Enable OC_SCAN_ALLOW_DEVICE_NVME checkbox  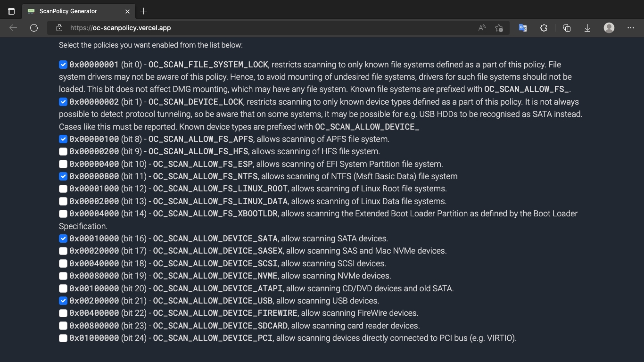63,276
